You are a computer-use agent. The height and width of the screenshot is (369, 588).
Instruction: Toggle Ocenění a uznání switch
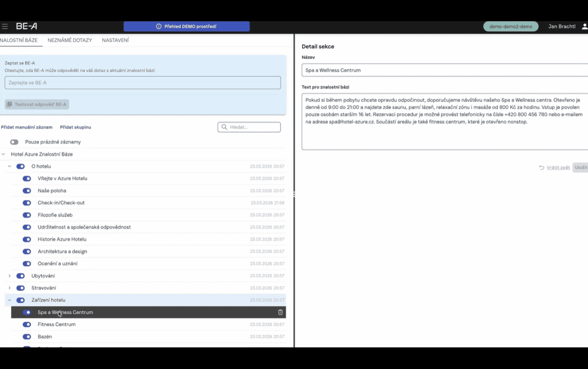(27, 264)
